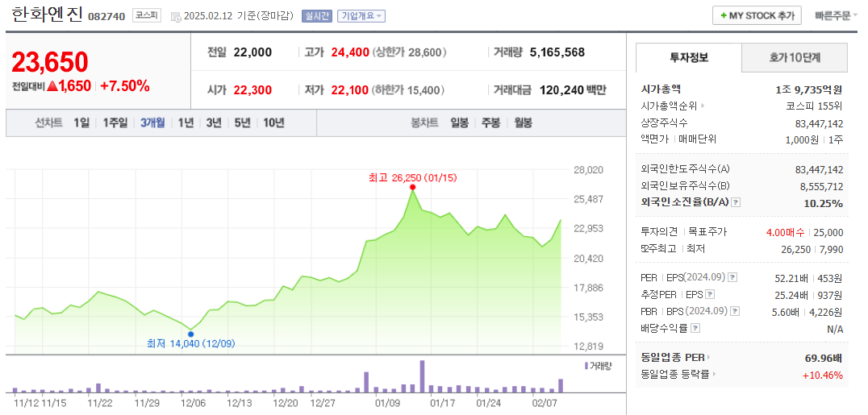Click help icon next to 배당수익률
The image size is (868, 415).
click(696, 329)
